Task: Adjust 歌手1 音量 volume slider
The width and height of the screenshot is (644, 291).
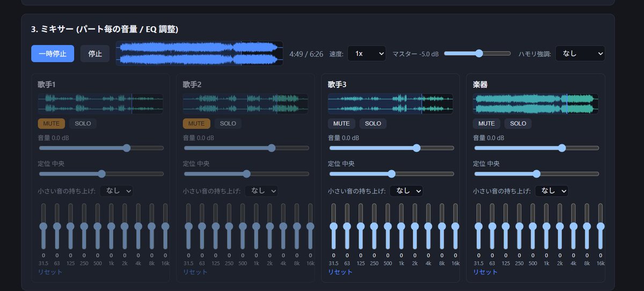Action: click(101, 148)
